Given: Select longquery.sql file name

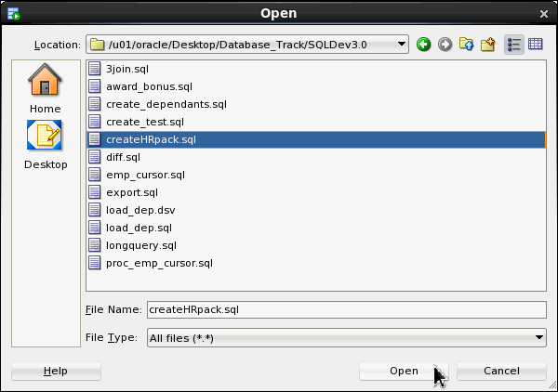Looking at the screenshot, I should pyautogui.click(x=141, y=245).
